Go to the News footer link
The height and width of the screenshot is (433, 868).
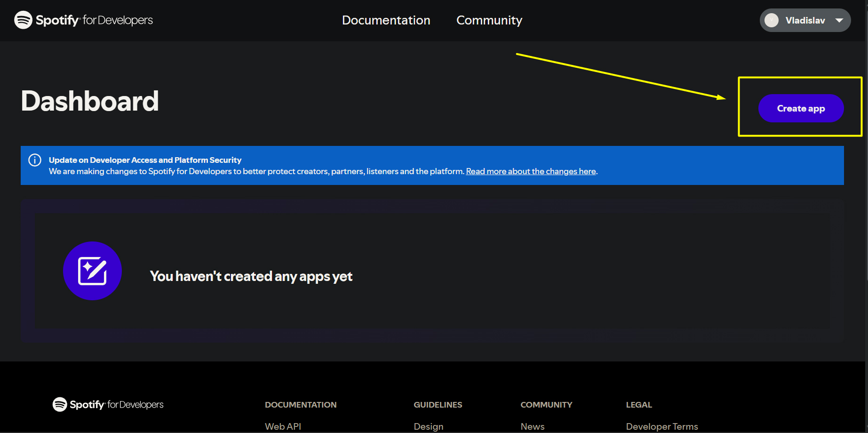point(532,426)
